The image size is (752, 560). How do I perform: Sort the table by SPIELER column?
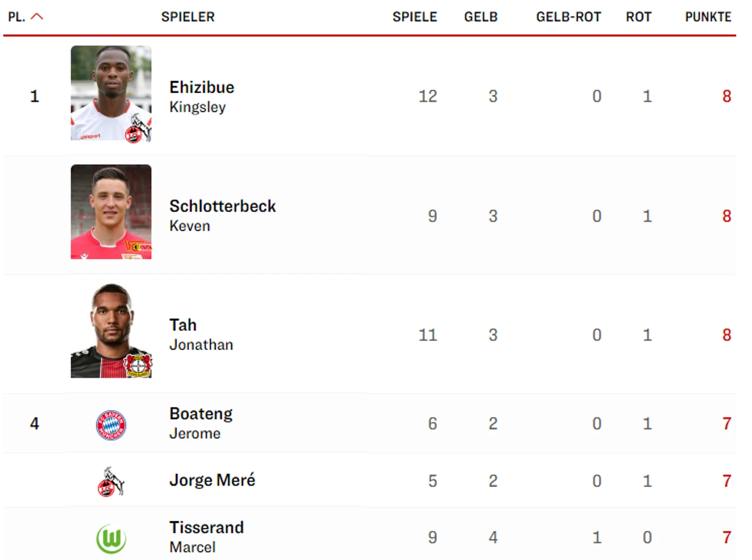pos(188,17)
